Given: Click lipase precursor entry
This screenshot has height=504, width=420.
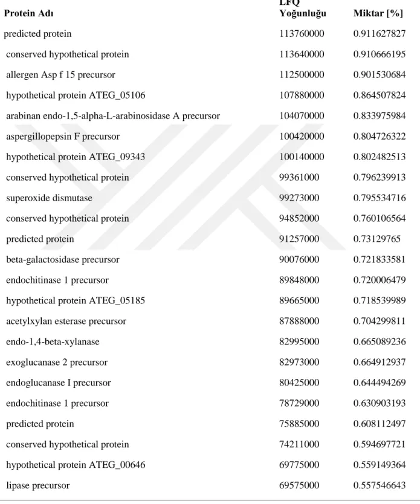Looking at the screenshot, I should point(37,485).
